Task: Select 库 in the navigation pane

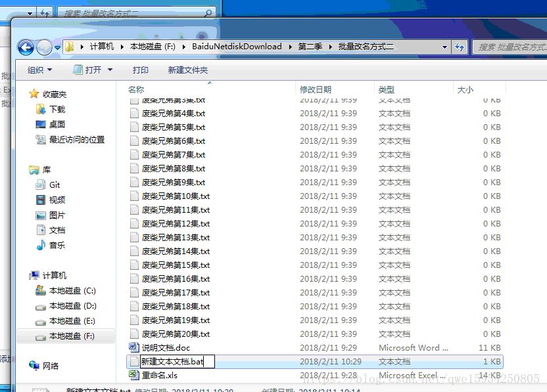Action: (47, 170)
